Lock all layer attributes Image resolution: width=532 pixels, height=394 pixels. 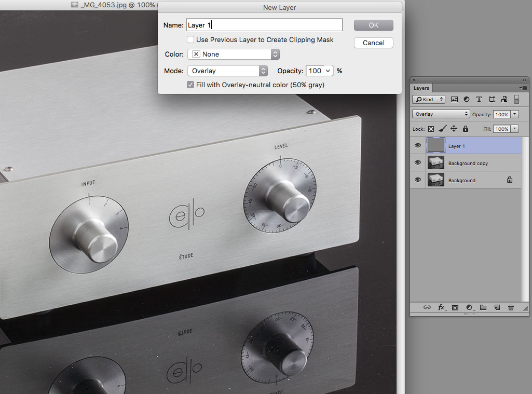(466, 129)
